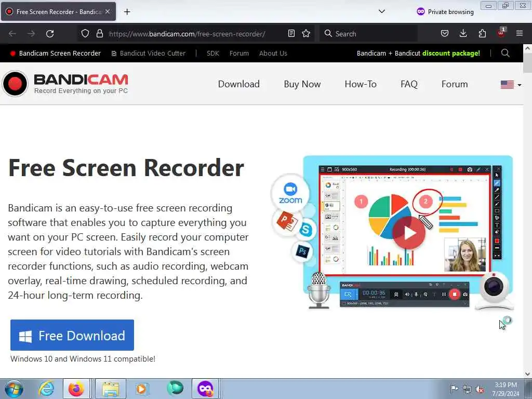Click the microphone image in illustration
This screenshot has width=532, height=399.
[318, 290]
